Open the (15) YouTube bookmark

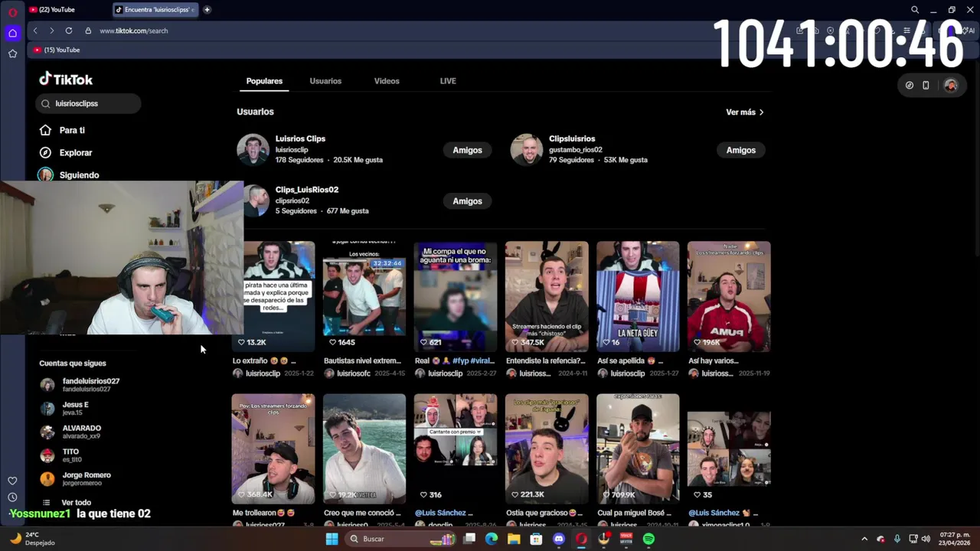(57, 50)
